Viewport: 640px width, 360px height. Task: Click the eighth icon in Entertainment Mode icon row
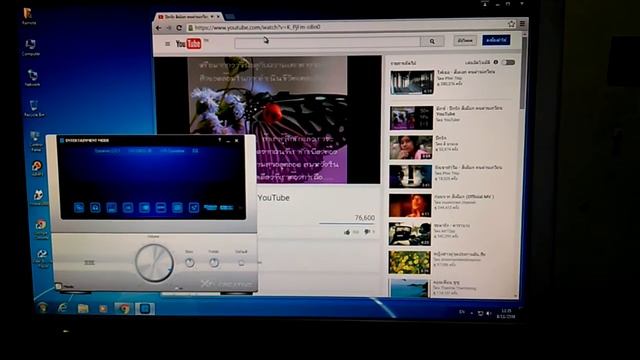point(194,208)
